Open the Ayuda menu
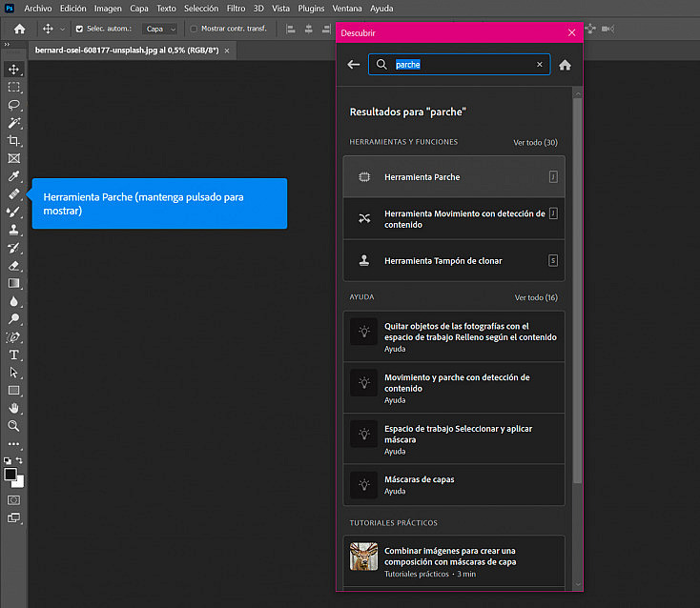 381,9
